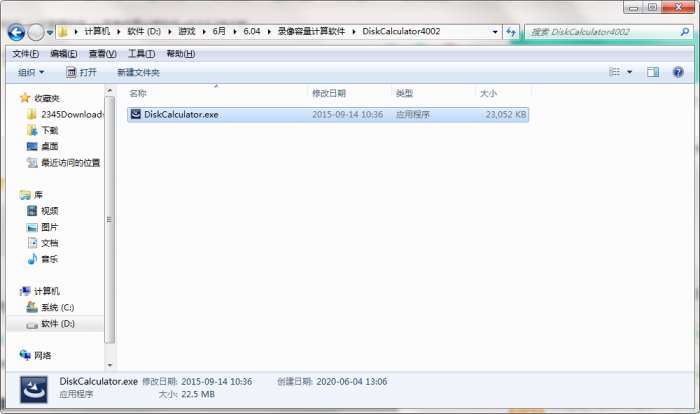Select 计算机 in the navigation pane
Image resolution: width=700 pixels, height=414 pixels.
[46, 291]
